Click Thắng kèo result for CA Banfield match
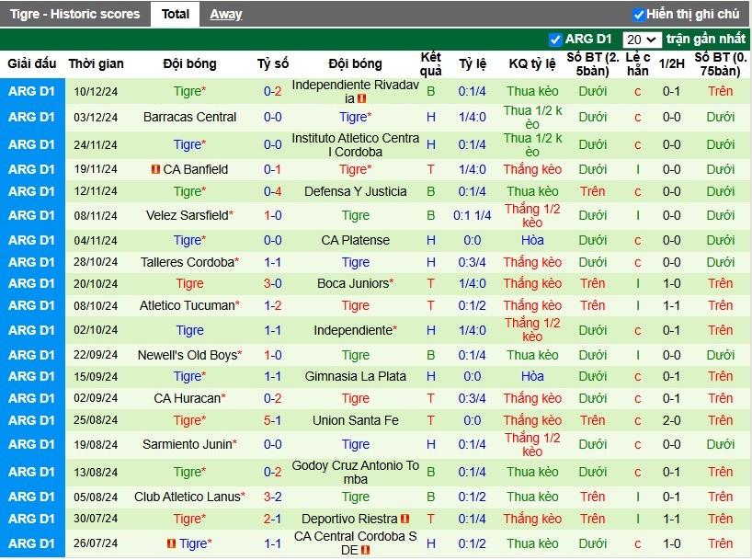 532,169
